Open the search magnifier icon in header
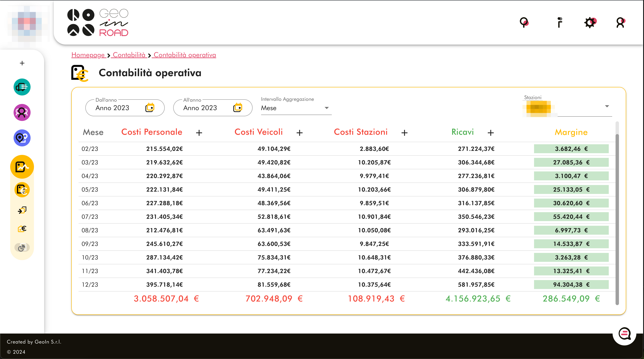Screen dimensions: 644x359 click(524, 22)
